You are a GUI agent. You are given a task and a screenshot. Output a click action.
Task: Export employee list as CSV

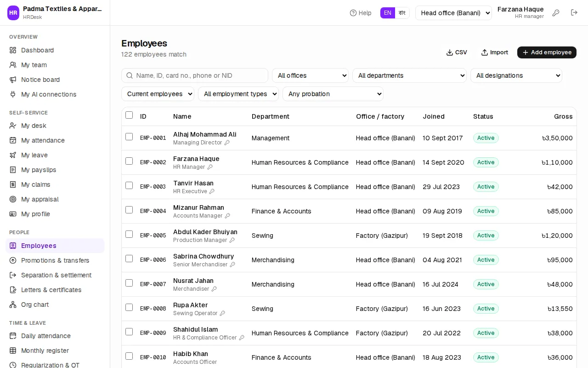pos(457,52)
